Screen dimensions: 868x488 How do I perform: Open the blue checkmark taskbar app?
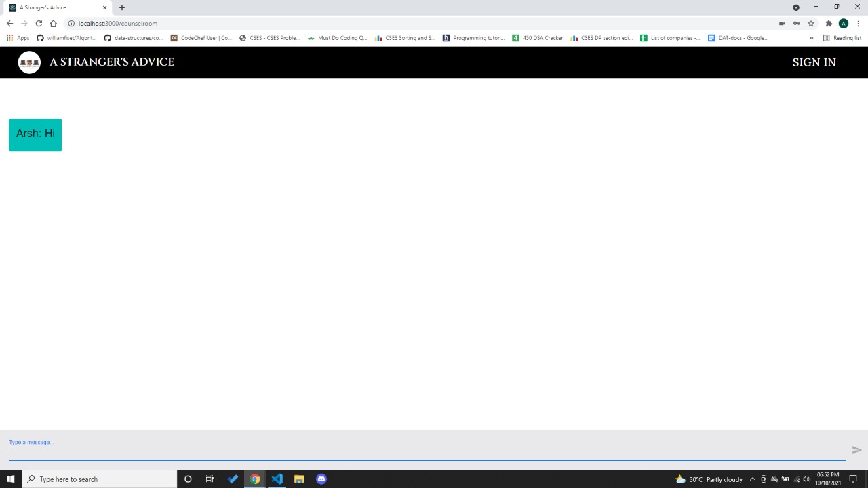click(233, 479)
